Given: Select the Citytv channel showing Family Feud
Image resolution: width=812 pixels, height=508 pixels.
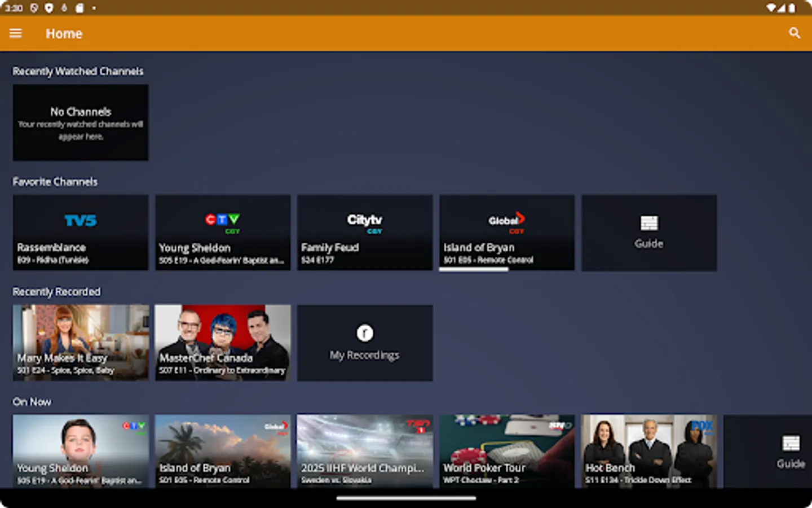Looking at the screenshot, I should click(x=364, y=233).
